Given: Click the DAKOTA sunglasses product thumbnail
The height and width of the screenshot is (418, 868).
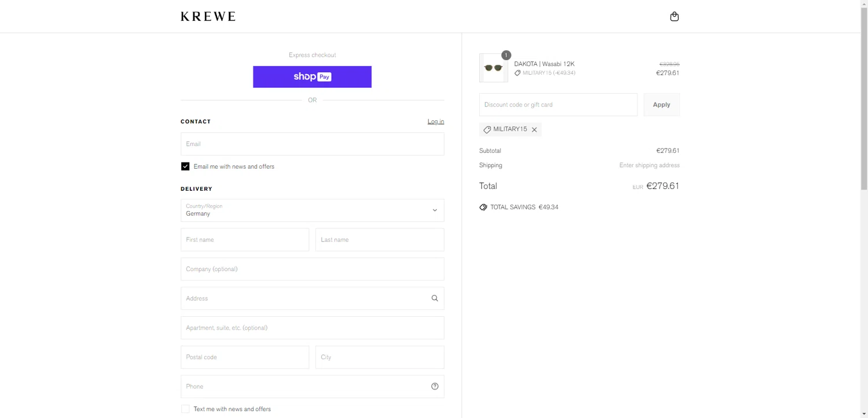Looking at the screenshot, I should [494, 68].
